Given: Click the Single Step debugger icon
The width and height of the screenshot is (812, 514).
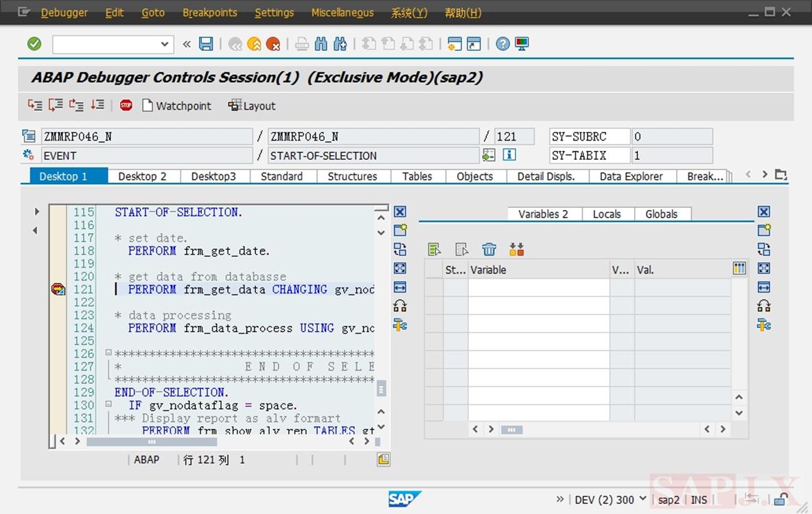Looking at the screenshot, I should [x=35, y=105].
